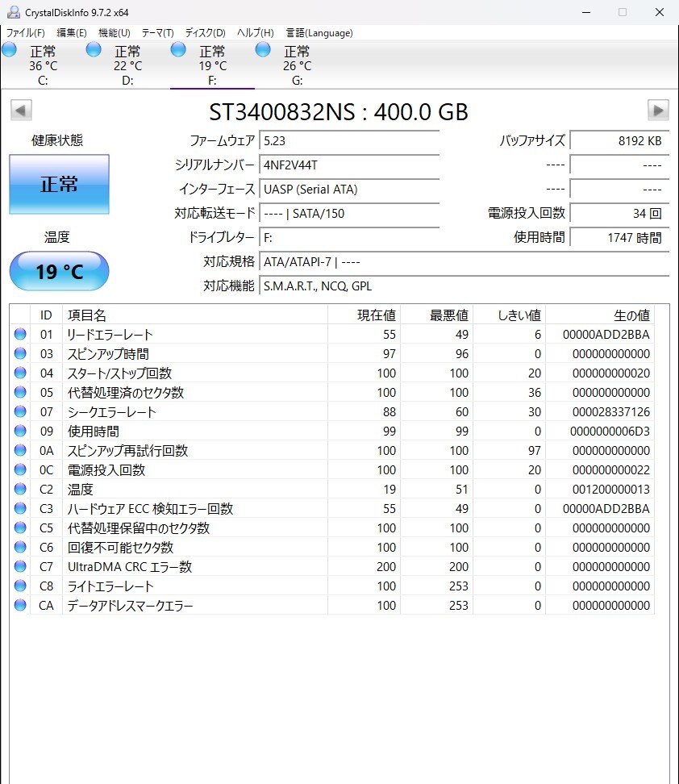Click status orb of ID 0C 電源投入回数 row
Screen dimensions: 679x784
coord(20,469)
